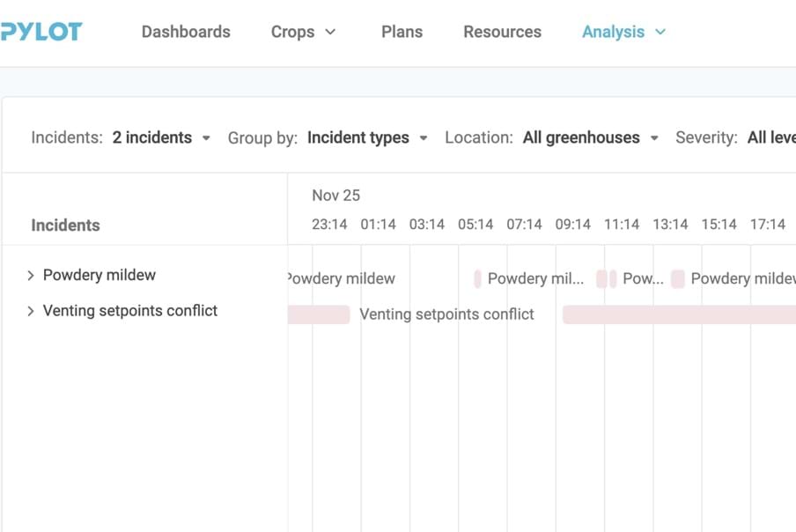Screen dimensions: 796x532
Task: Select the Analysis navigation item
Action: coord(613,32)
